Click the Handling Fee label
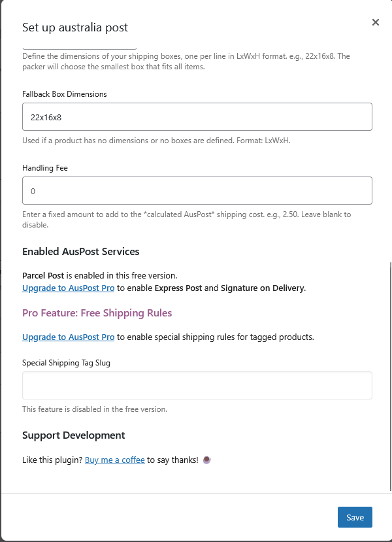 (45, 168)
